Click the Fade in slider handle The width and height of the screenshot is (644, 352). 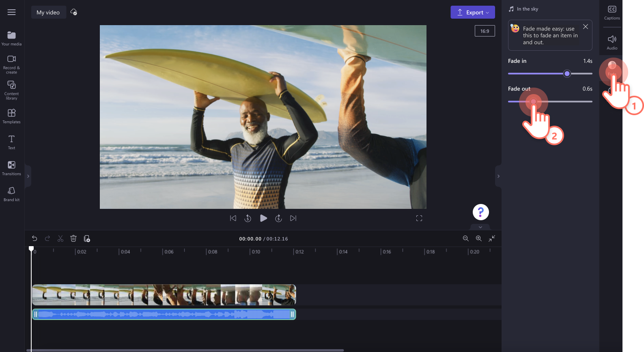[x=567, y=73]
